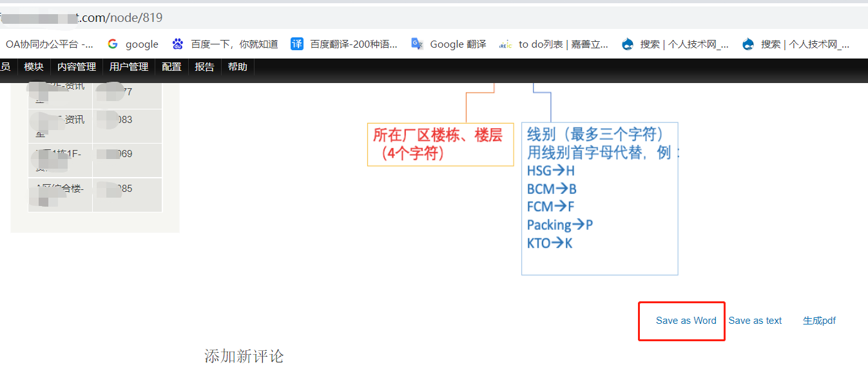The width and height of the screenshot is (868, 376).
Task: Click the 百度翻译 blue 译 icon
Action: [x=297, y=44]
